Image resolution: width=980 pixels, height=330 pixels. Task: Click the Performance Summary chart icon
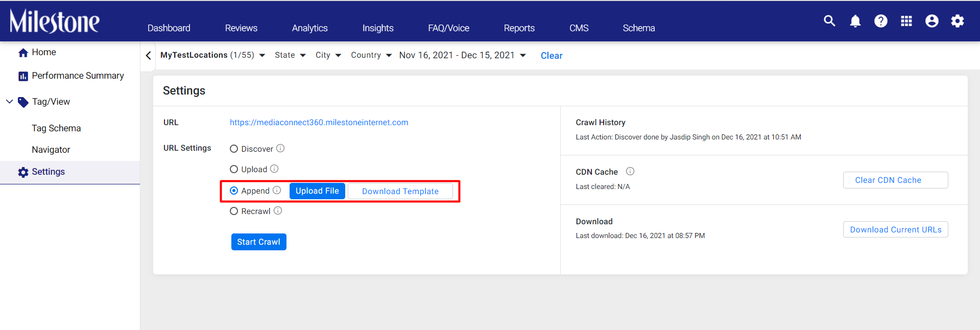(x=23, y=76)
